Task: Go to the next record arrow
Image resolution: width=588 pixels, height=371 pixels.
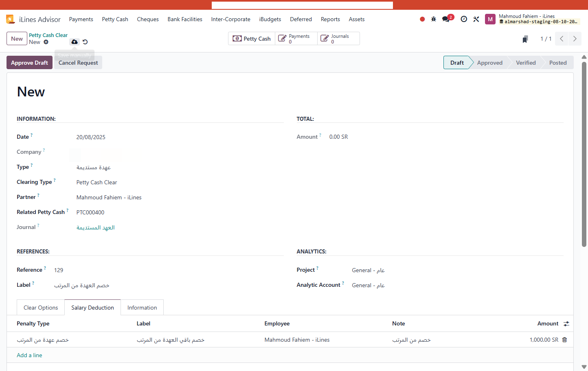Action: tap(575, 39)
